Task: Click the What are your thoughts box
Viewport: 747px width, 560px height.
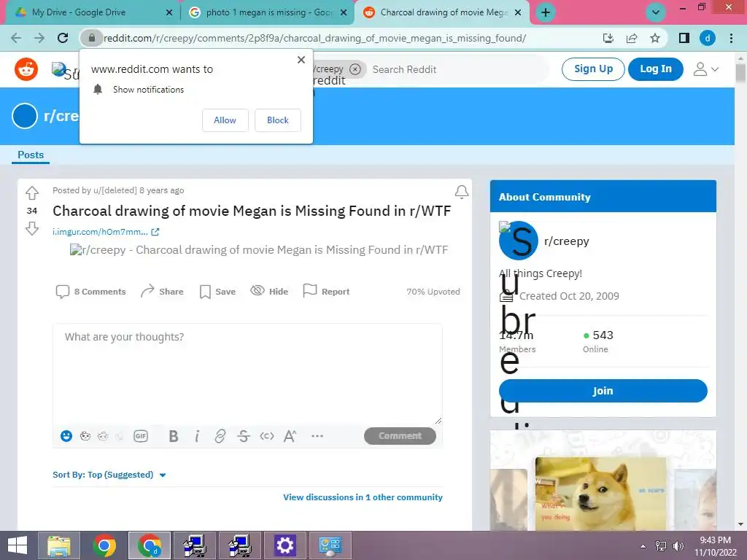Action: pos(247,374)
